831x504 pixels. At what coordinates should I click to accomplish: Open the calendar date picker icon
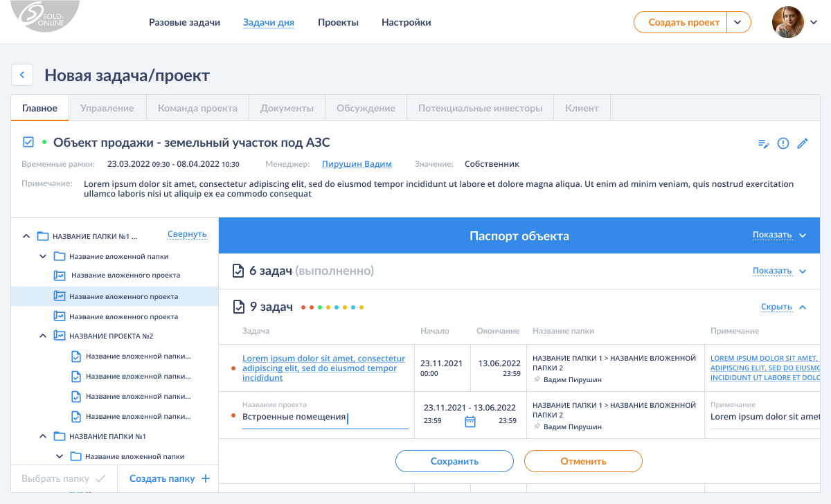click(x=470, y=421)
